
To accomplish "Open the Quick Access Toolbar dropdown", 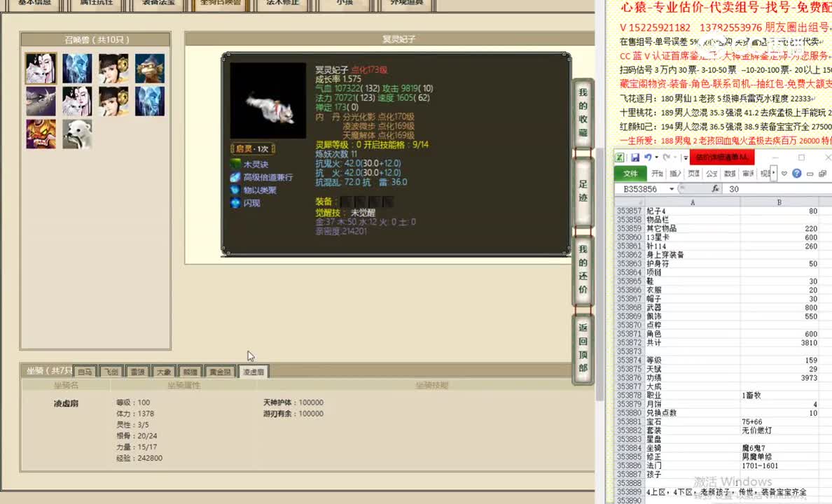I will [684, 158].
